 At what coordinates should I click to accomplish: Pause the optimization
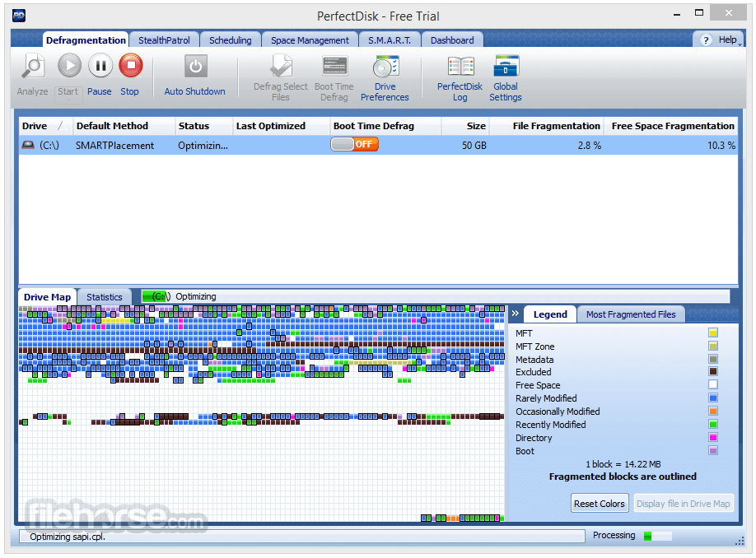click(x=100, y=66)
